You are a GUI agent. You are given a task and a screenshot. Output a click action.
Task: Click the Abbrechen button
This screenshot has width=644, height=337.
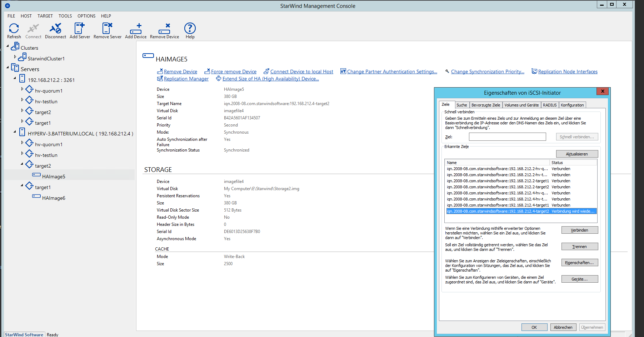click(563, 327)
